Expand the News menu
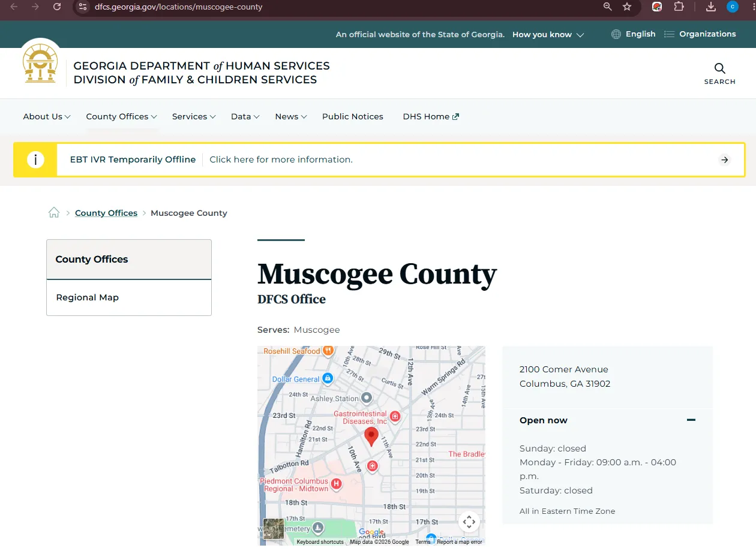 pos(291,116)
